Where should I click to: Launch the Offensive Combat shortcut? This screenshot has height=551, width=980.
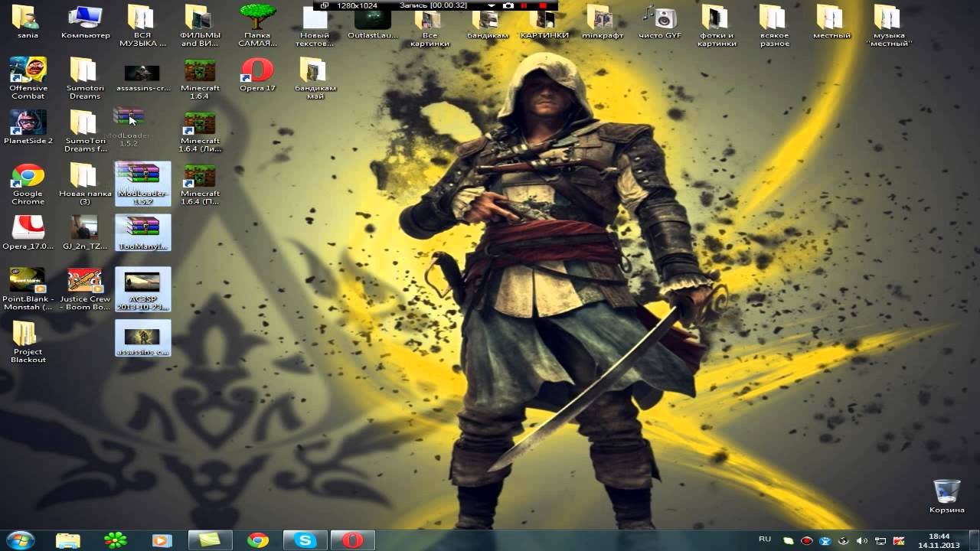coord(28,78)
